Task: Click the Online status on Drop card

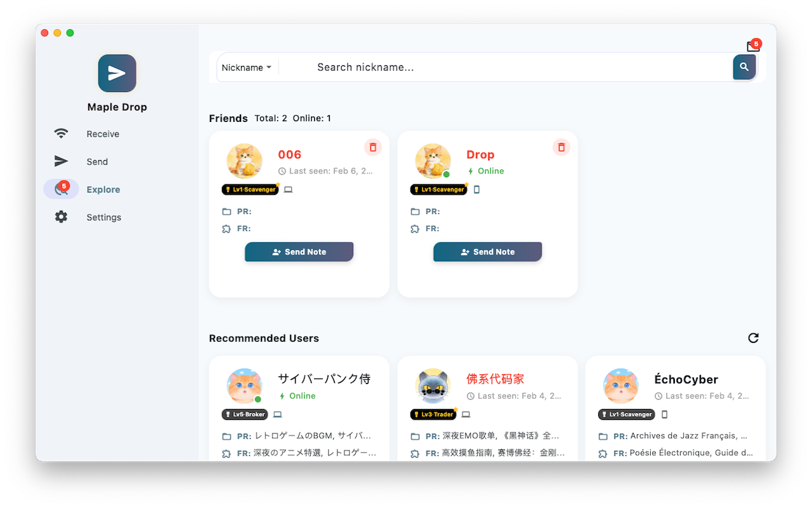Action: pos(485,171)
